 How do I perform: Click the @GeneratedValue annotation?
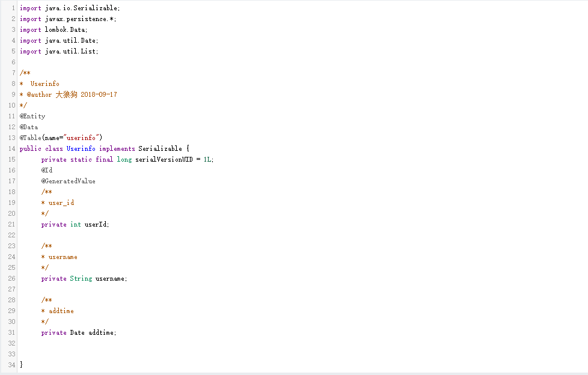[68, 181]
